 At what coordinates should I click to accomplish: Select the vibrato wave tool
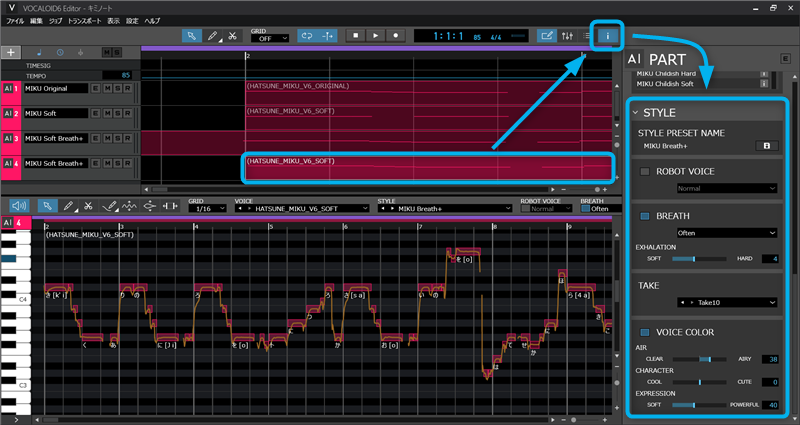129,206
